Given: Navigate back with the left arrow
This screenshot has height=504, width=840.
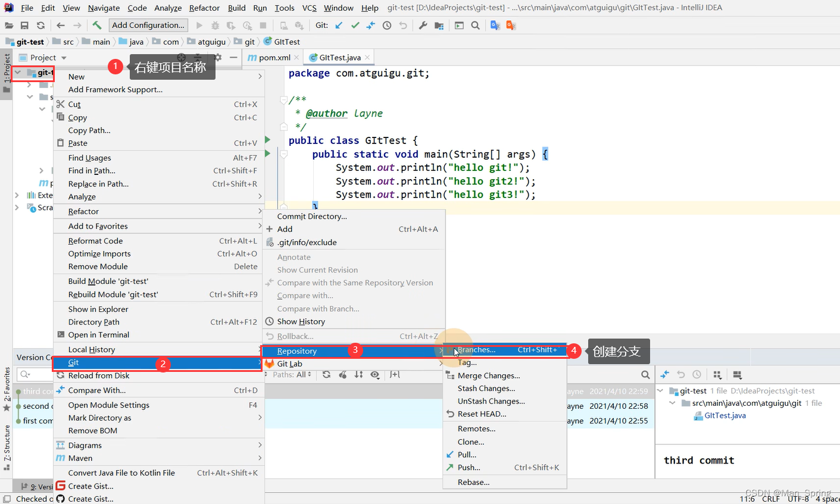Looking at the screenshot, I should click(61, 25).
